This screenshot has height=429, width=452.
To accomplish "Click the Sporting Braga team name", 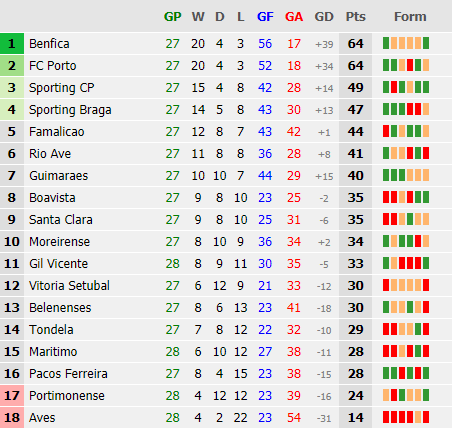I will [70, 110].
